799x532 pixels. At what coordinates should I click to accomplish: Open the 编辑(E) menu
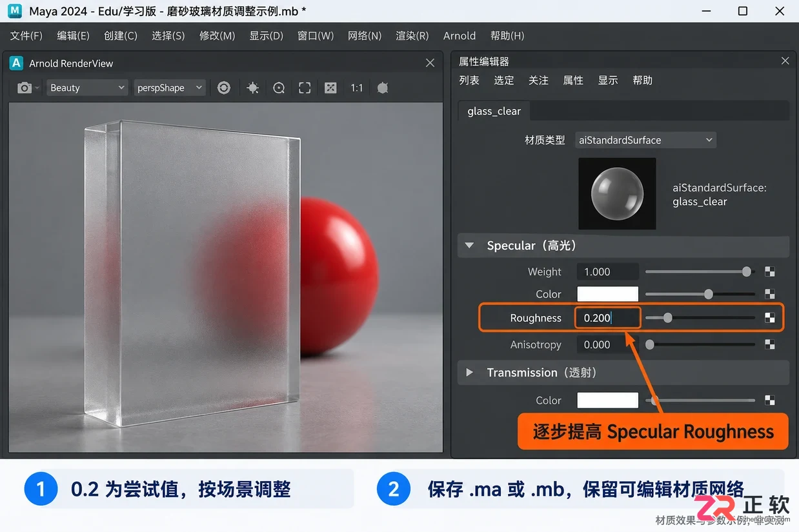click(x=73, y=35)
